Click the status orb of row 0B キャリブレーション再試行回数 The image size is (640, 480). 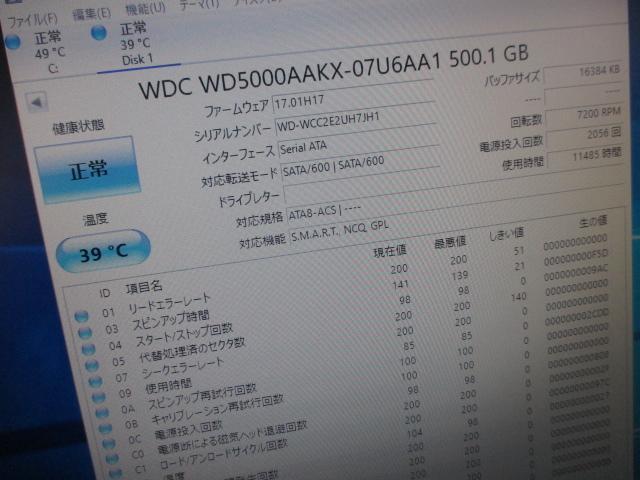point(105,429)
